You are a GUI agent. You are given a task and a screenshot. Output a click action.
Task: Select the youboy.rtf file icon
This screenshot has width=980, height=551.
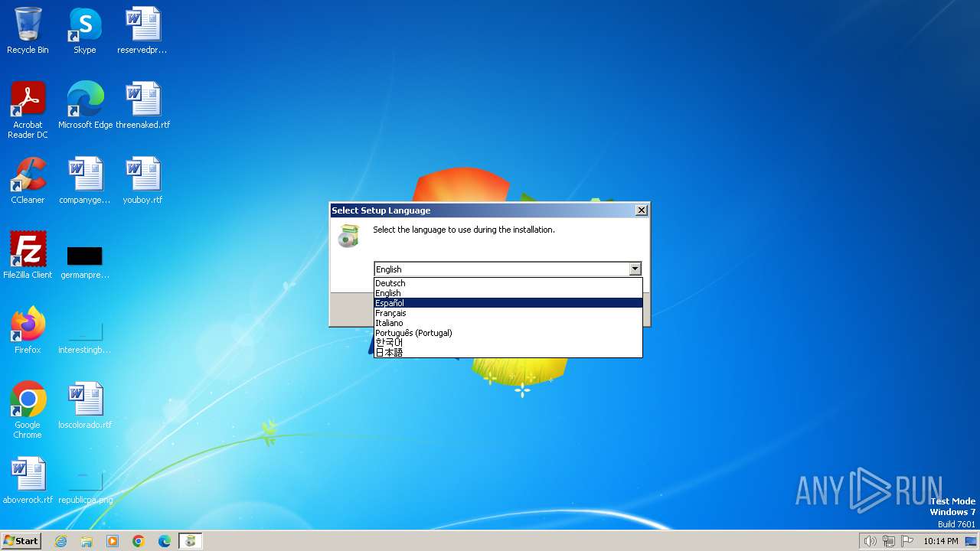click(142, 181)
